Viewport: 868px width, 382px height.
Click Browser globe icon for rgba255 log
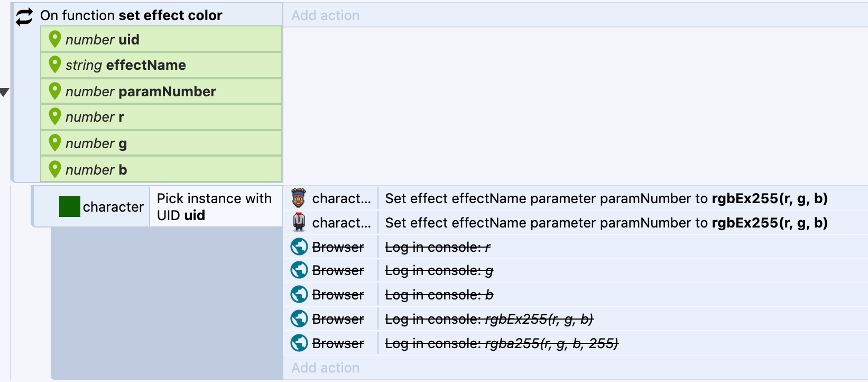pos(299,343)
